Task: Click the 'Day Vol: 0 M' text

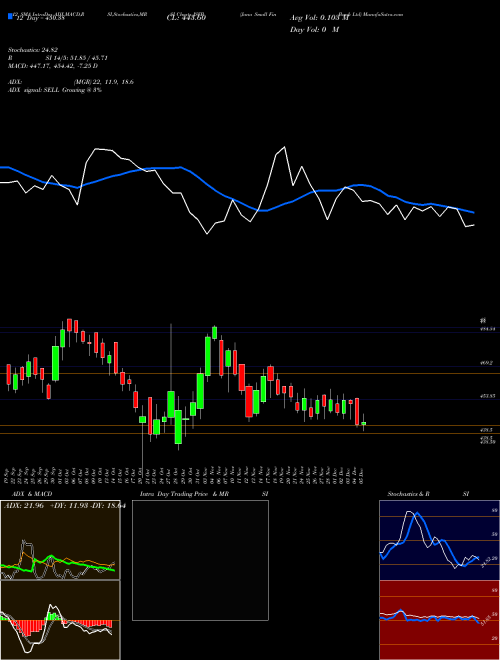Action: click(x=314, y=29)
